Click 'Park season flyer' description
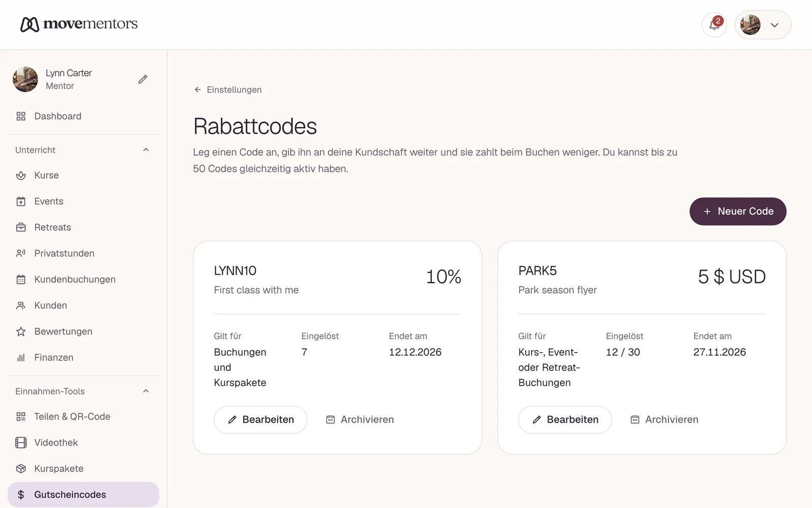Image resolution: width=812 pixels, height=508 pixels. click(x=557, y=290)
